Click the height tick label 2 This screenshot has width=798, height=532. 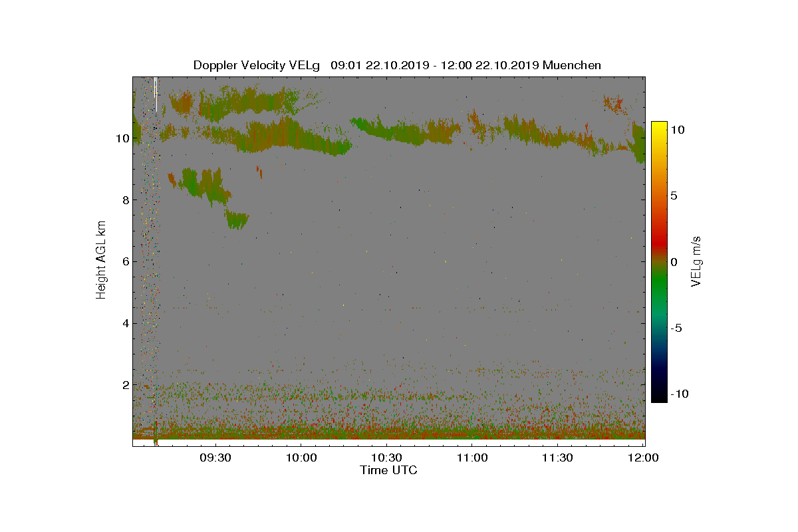click(x=126, y=384)
